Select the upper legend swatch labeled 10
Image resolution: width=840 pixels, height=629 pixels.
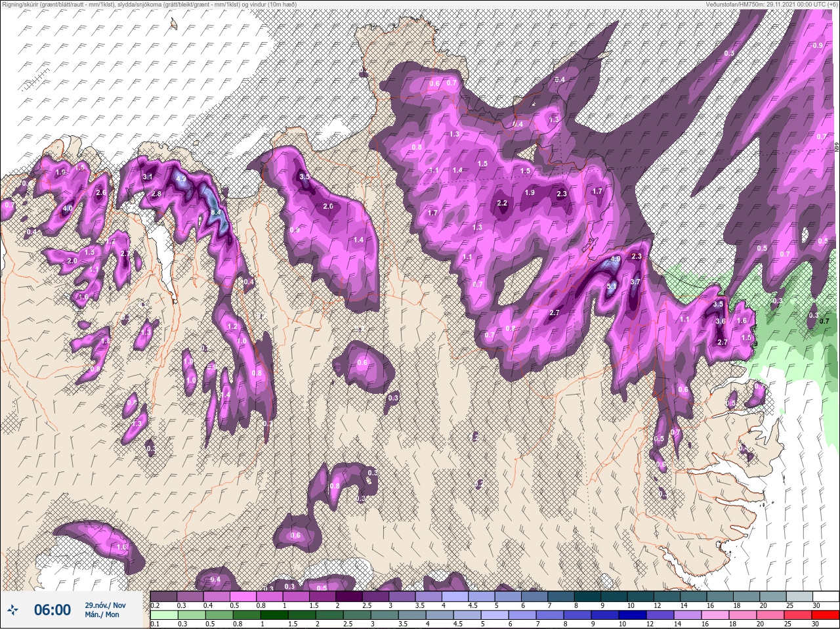[642, 596]
